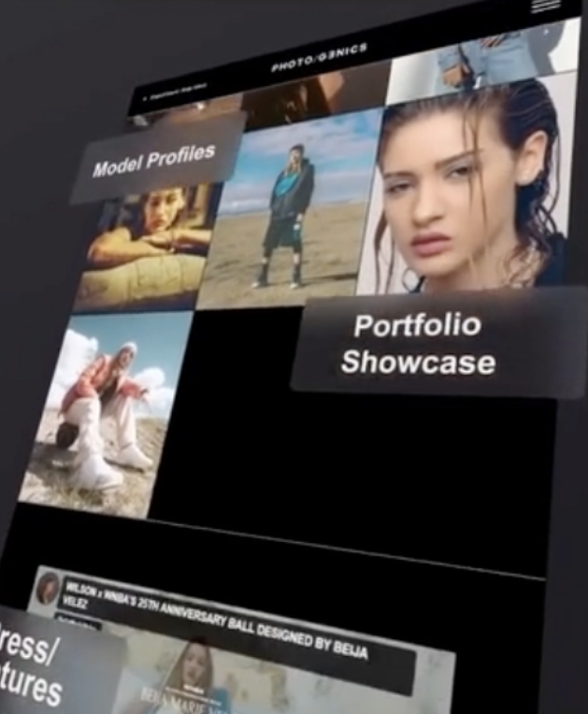
Task: Open photo of person standing on beach
Action: click(292, 215)
